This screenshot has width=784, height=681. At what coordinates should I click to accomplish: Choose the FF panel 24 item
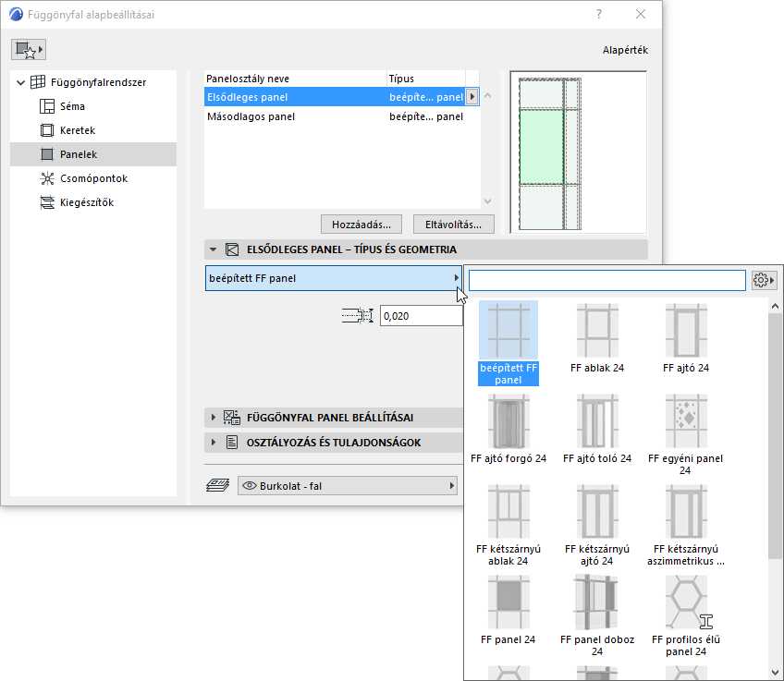[508, 610]
